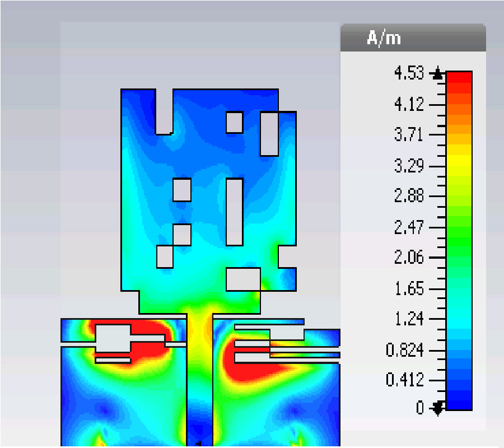Select the maximum marker arrow at 4.53

click(438, 73)
